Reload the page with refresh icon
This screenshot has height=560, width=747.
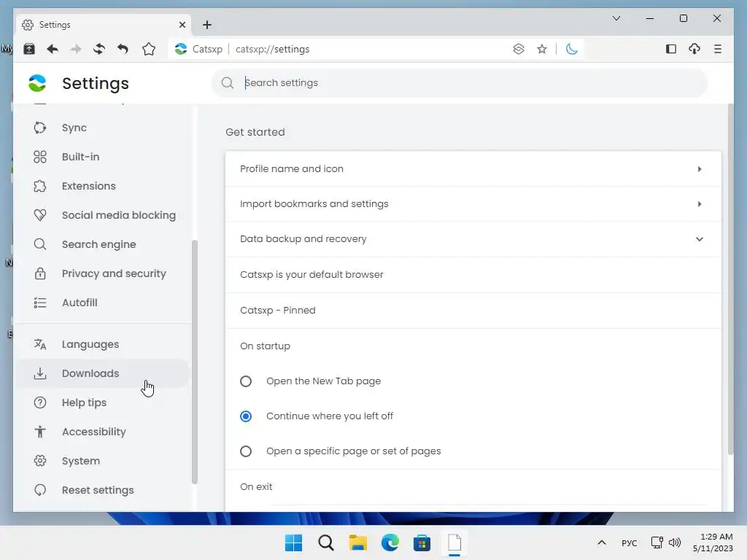99,49
